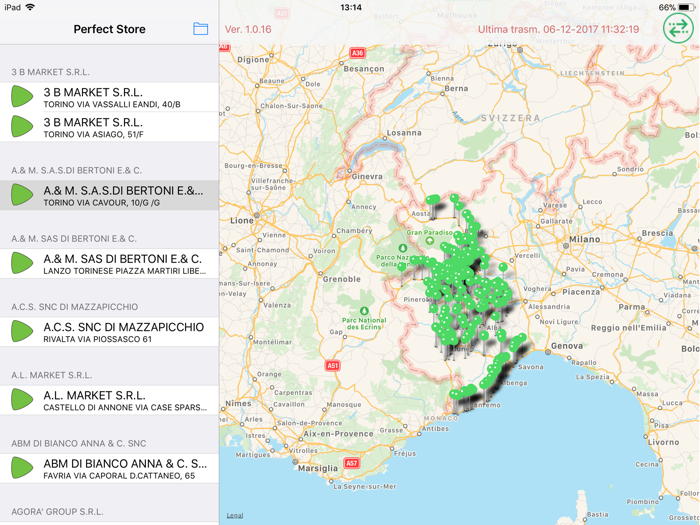The width and height of the screenshot is (700, 525).
Task: Open the blue folder icon
Action: coord(200,29)
